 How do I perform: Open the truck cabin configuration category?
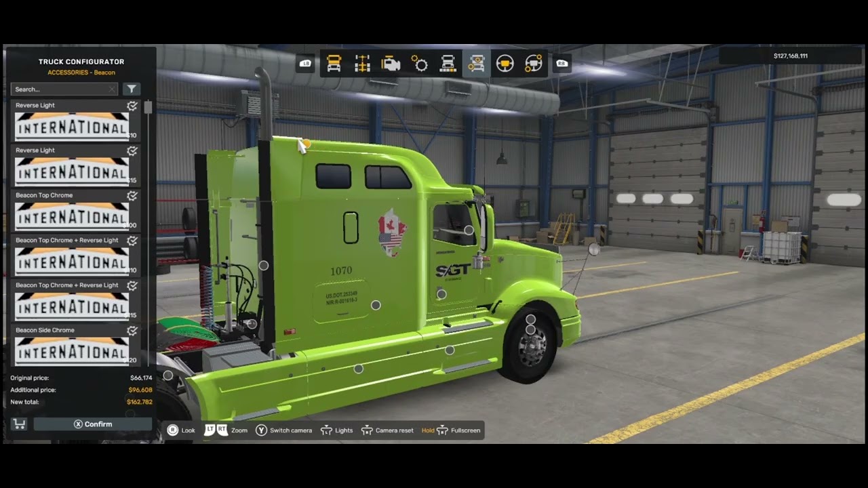(x=334, y=64)
